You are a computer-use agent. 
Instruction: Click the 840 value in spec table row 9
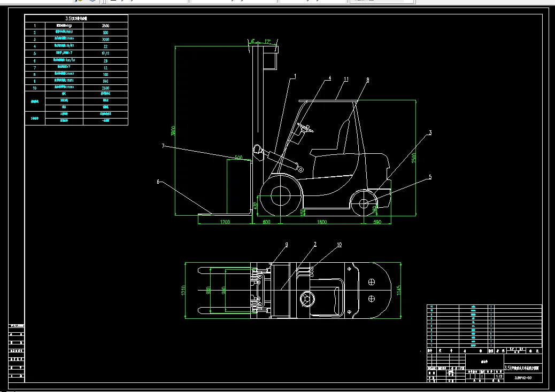(105, 81)
